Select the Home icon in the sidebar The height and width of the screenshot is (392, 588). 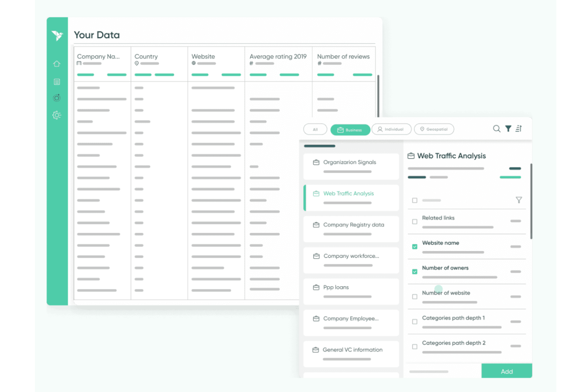pyautogui.click(x=57, y=64)
